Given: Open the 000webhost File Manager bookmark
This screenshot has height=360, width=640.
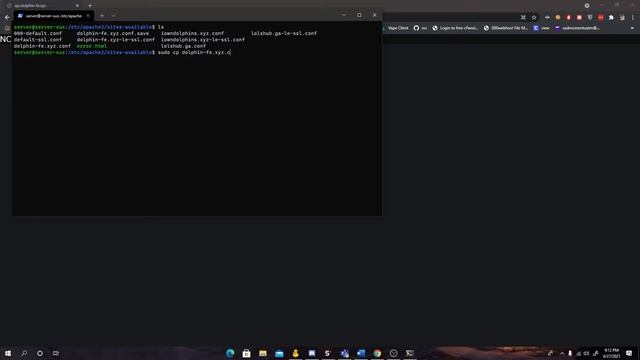Looking at the screenshot, I should coord(506,28).
